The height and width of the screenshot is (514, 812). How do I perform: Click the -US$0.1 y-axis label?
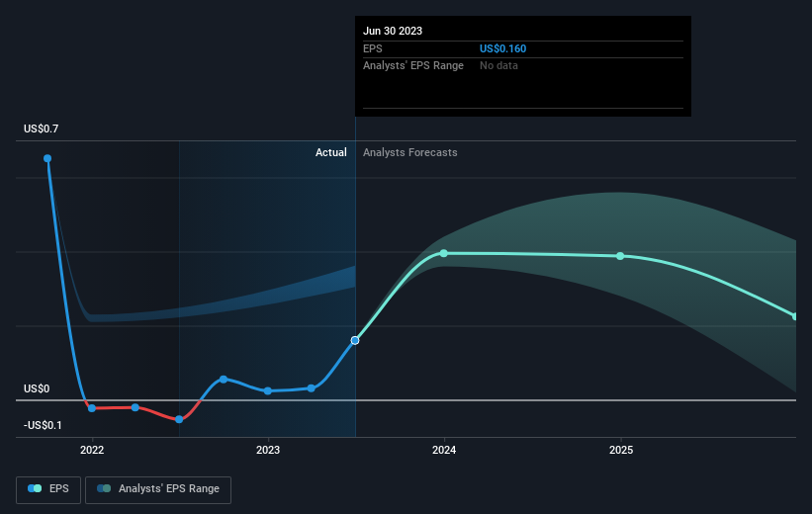click(43, 425)
